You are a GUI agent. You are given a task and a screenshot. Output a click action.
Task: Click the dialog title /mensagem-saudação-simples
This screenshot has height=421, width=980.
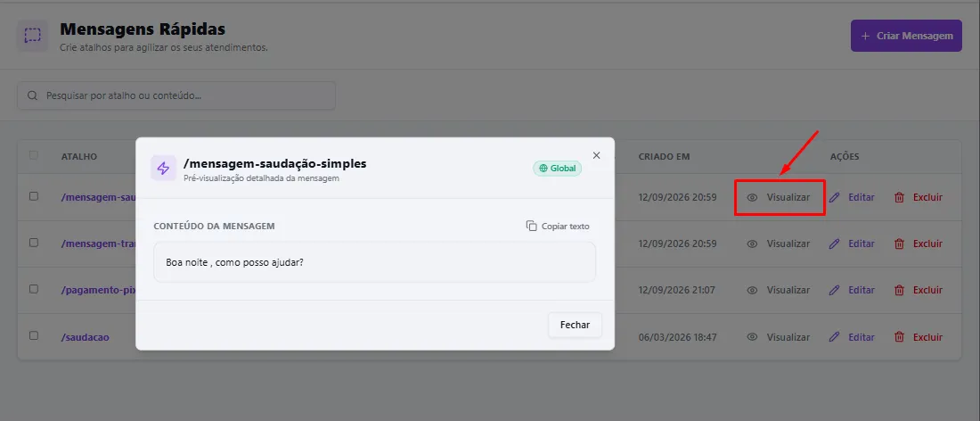point(275,163)
